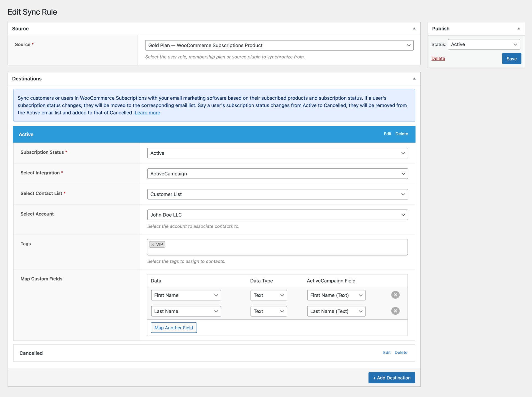Open the Subscription Status dropdown
532x397 pixels.
pos(277,153)
